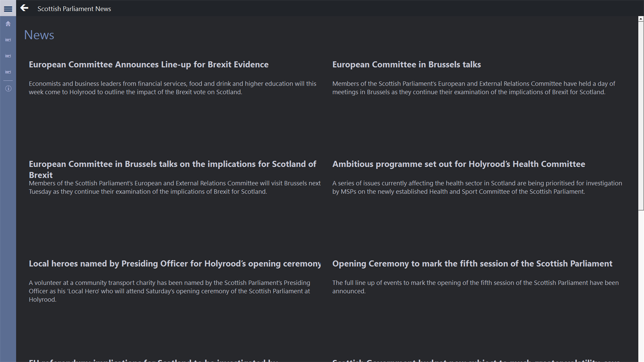Select the last sidebar icon above the divider

pos(8,72)
